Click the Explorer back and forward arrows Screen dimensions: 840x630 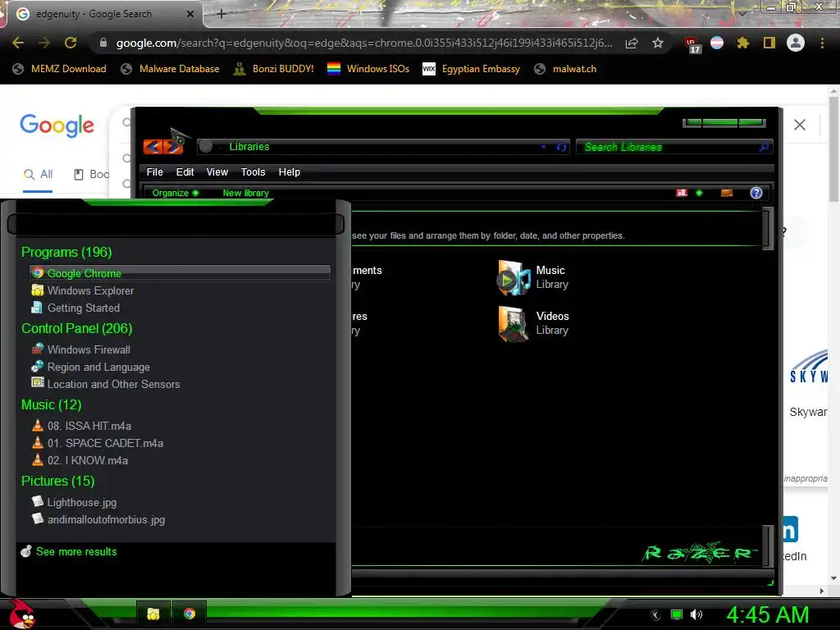tap(163, 146)
